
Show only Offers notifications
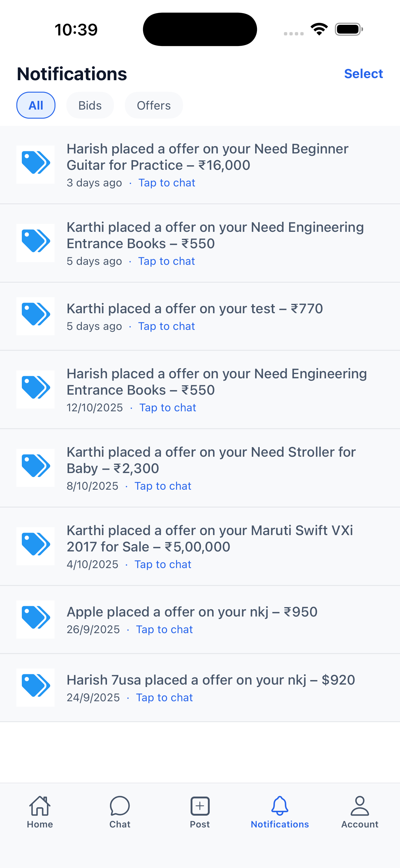click(x=154, y=105)
